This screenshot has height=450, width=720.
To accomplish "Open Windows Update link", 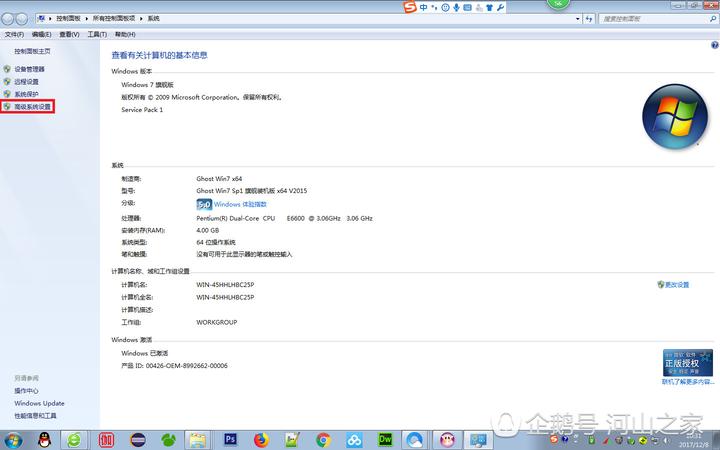I will click(39, 403).
